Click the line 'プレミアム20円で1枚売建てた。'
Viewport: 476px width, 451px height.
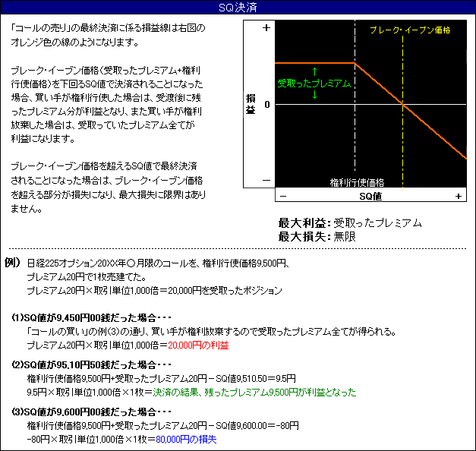click(87, 277)
